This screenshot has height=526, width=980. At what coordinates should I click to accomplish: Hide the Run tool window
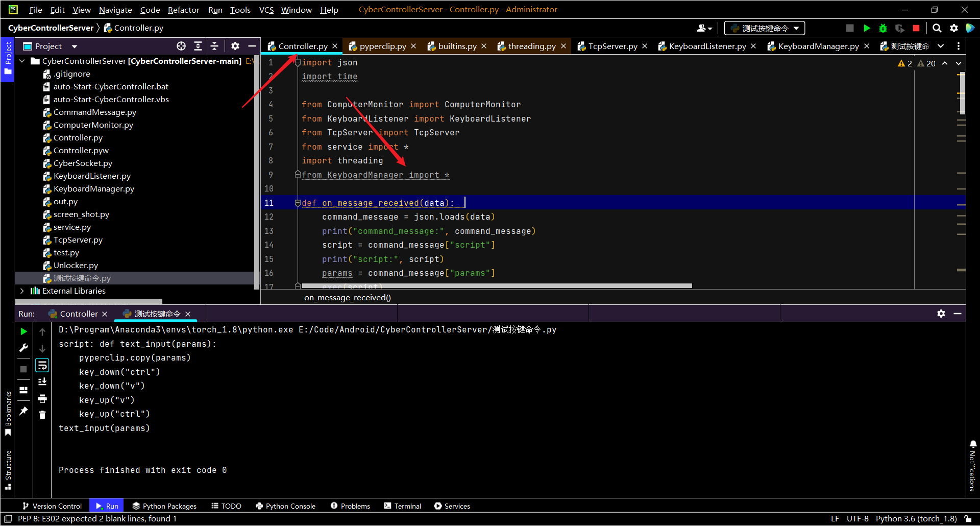coord(958,314)
